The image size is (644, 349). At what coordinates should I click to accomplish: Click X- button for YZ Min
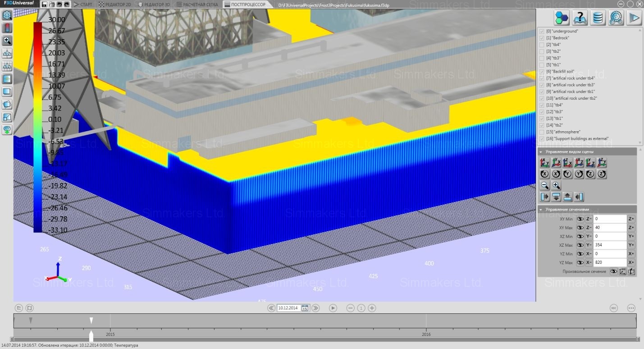point(589,254)
